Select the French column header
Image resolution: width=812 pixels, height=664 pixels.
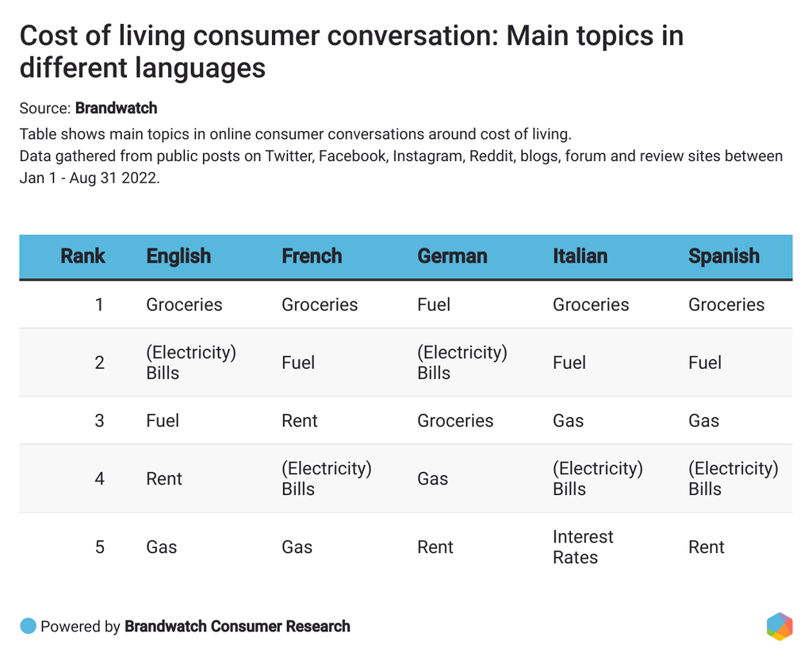tap(312, 256)
